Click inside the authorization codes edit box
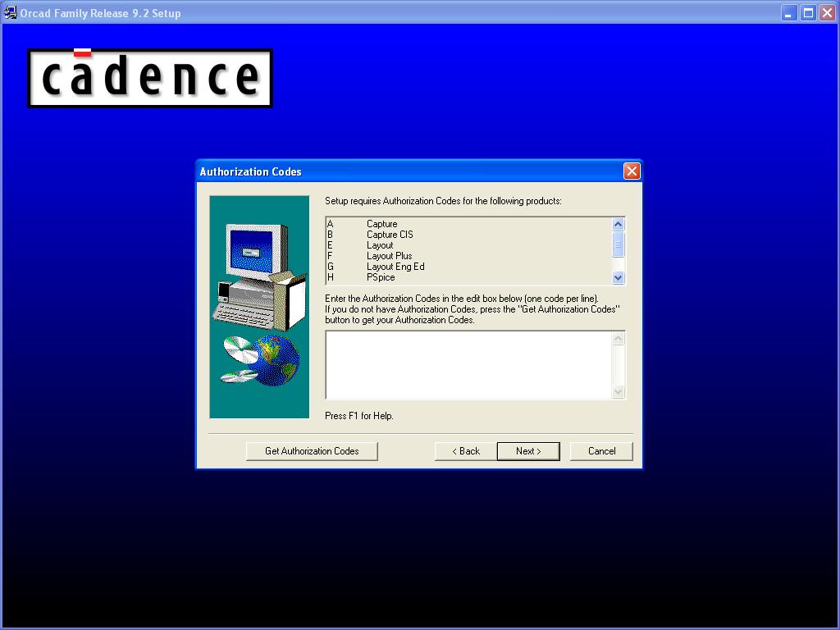The image size is (840, 630). tap(468, 365)
